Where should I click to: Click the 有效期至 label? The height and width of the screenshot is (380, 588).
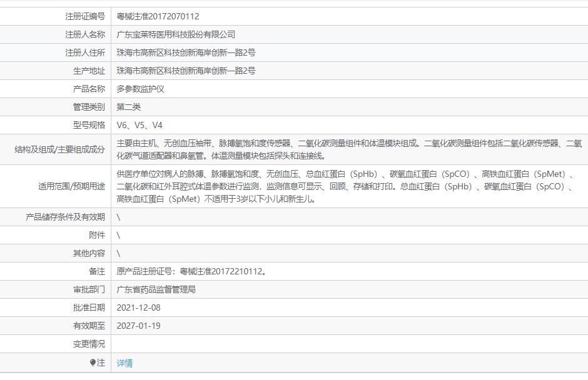coord(89,326)
